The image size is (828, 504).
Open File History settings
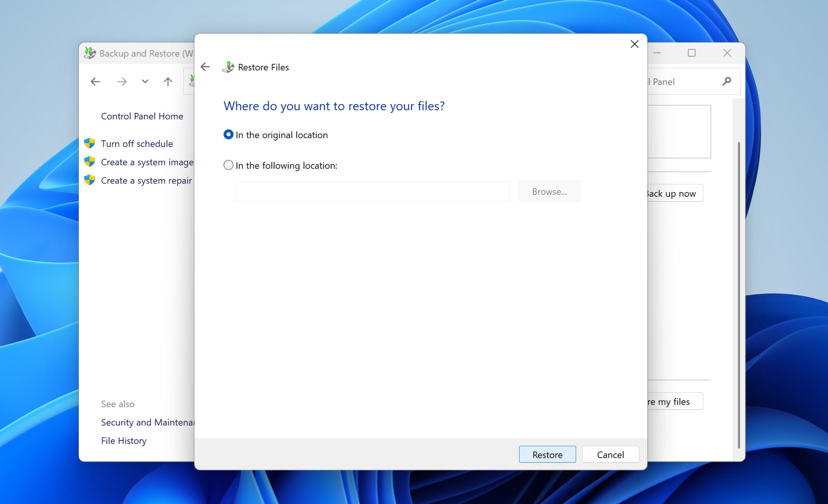pyautogui.click(x=124, y=441)
